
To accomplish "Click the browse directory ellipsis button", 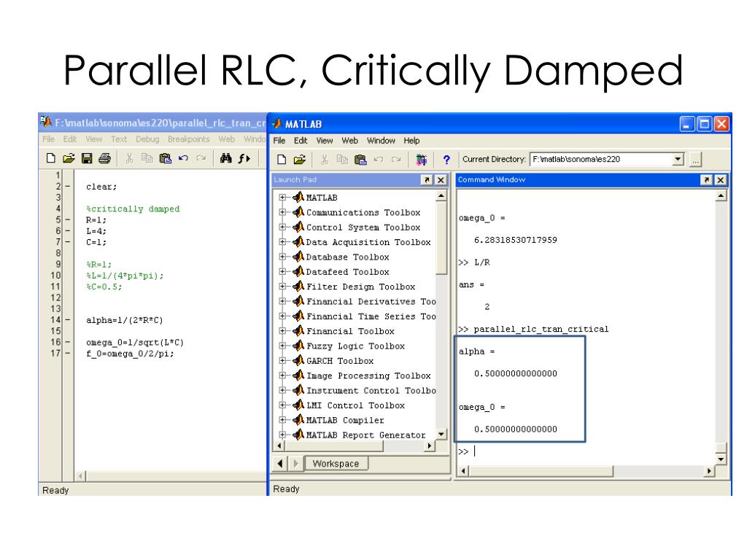I will pos(695,160).
